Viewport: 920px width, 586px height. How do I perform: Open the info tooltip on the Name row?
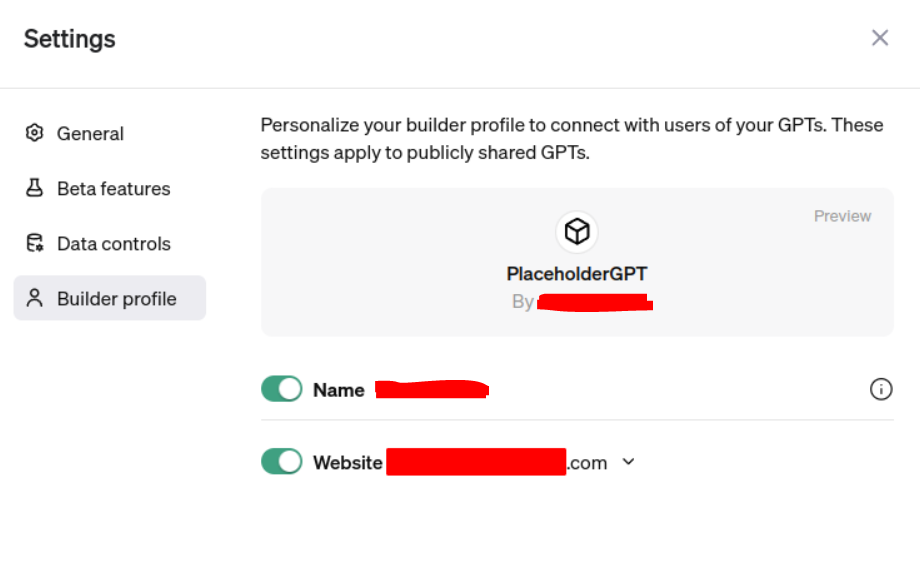pyautogui.click(x=881, y=389)
